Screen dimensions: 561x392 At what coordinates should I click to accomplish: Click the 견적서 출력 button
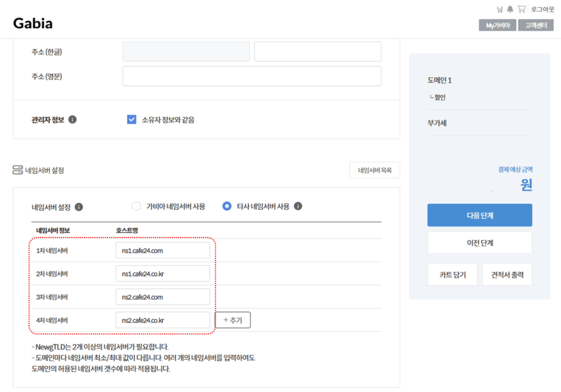(x=507, y=275)
